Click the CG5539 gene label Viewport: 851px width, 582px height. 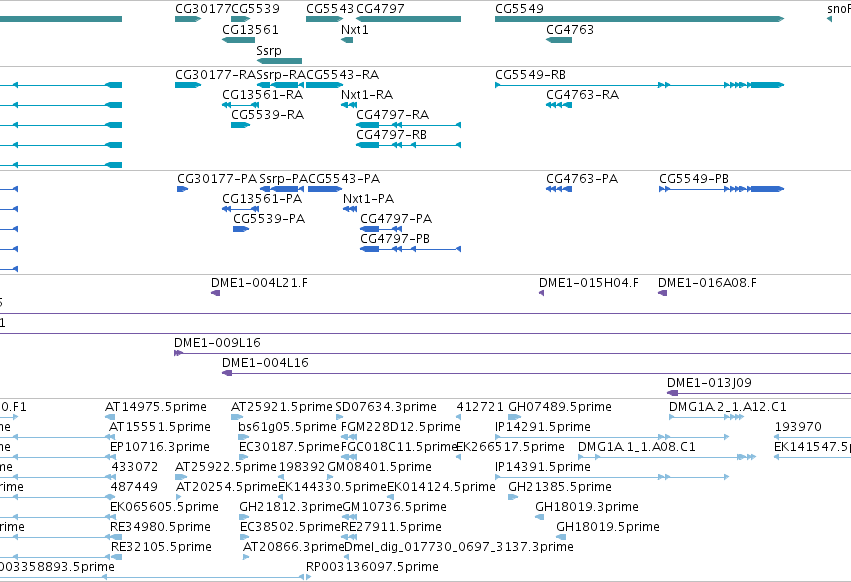(x=256, y=9)
